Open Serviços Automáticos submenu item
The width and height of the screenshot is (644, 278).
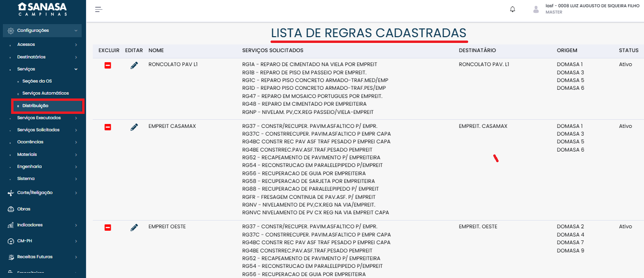coord(45,93)
